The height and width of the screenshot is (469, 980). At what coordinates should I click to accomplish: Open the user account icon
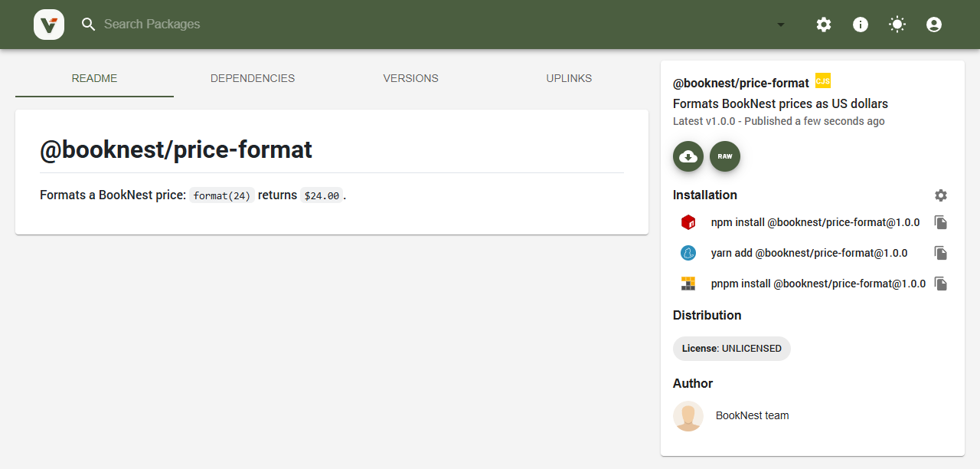tap(934, 25)
